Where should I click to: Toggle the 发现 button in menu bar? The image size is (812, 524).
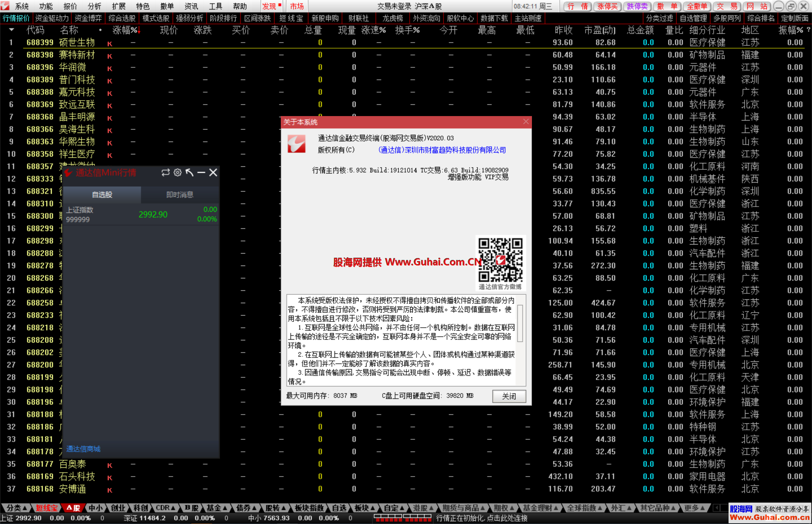point(272,6)
